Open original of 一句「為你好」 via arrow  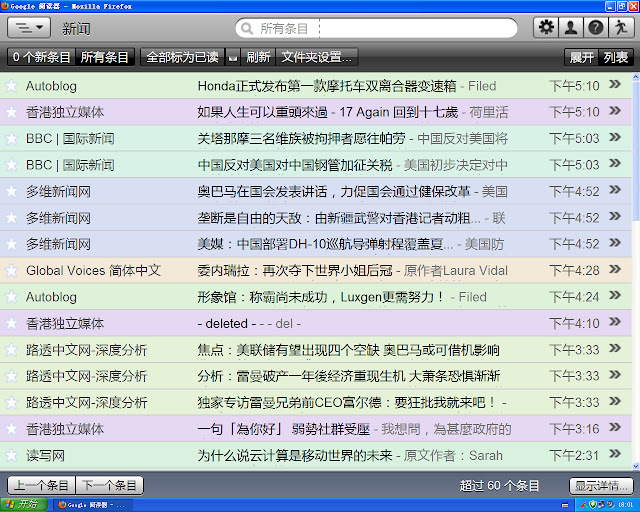point(615,427)
